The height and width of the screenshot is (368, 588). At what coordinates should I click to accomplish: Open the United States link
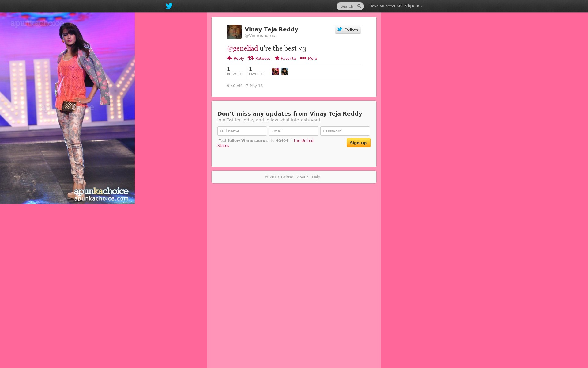(303, 141)
